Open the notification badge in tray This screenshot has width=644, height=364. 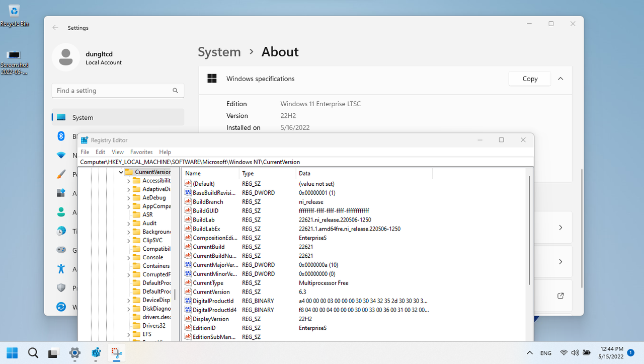click(x=631, y=353)
